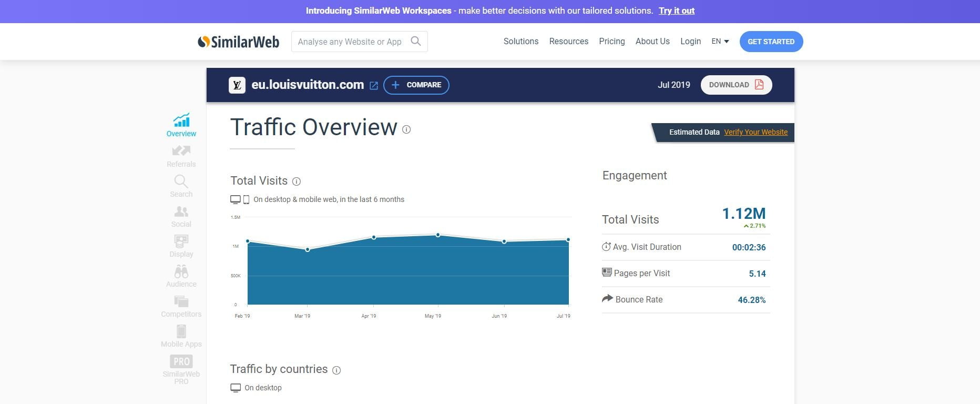Image resolution: width=980 pixels, height=404 pixels.
Task: Open eu.louisvuitton.com external link icon
Action: (374, 85)
